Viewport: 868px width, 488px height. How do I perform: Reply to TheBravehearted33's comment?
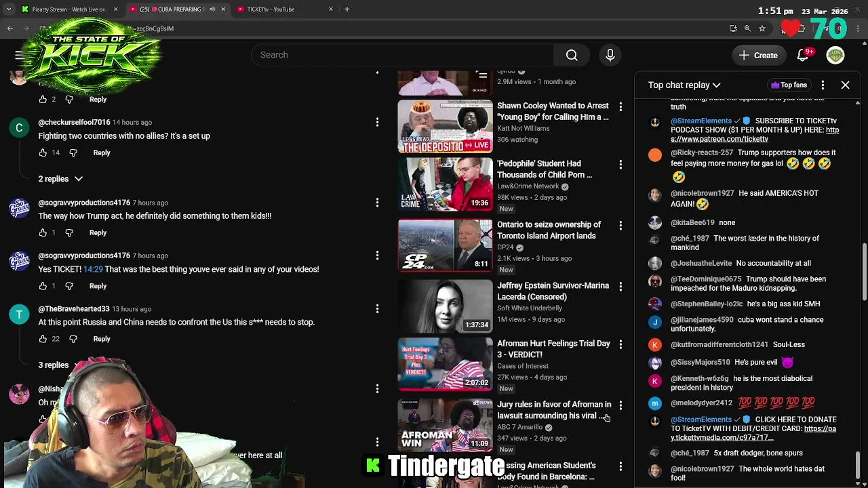pos(102,339)
